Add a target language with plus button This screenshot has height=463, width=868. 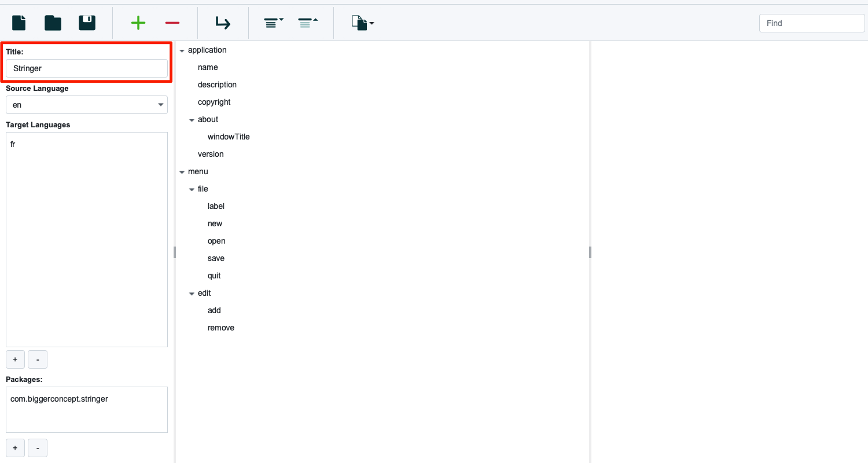15,359
